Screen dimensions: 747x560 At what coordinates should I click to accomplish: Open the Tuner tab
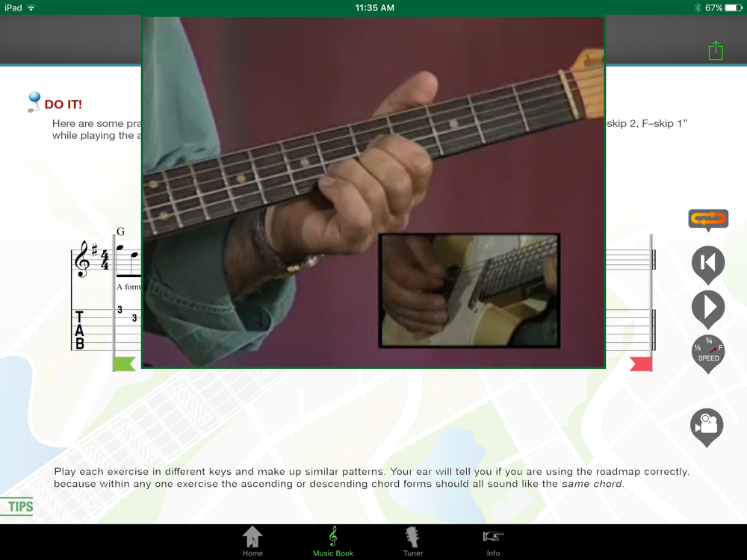tap(413, 542)
